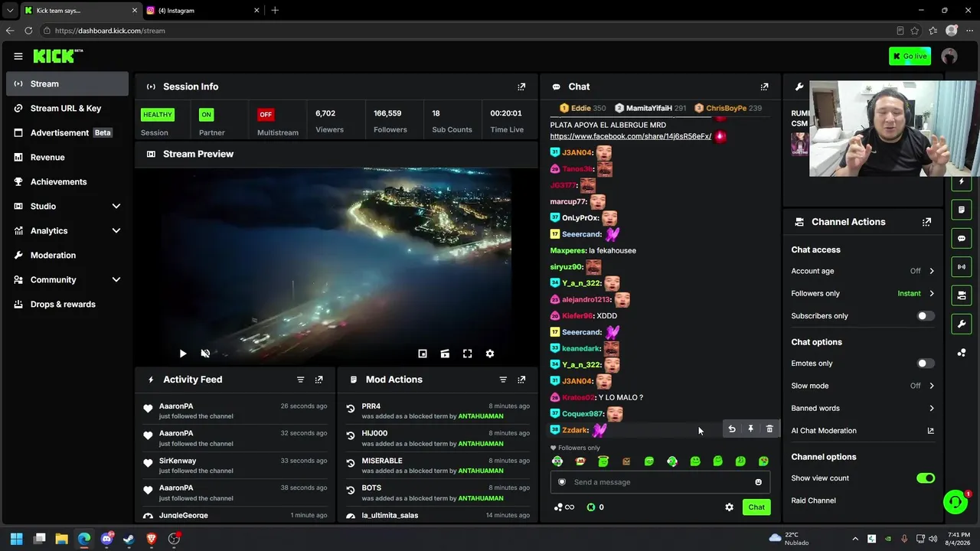Reply to Zzdark's chat message
The image size is (980, 551).
(x=732, y=429)
